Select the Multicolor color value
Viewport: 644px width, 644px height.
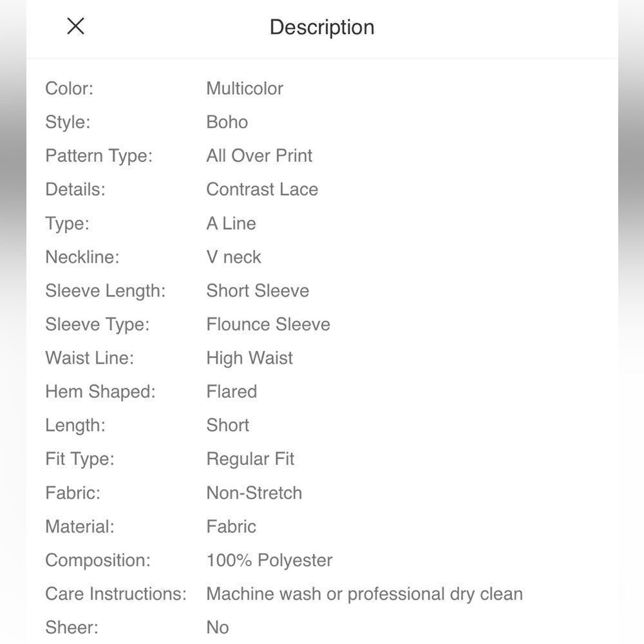[x=245, y=88]
